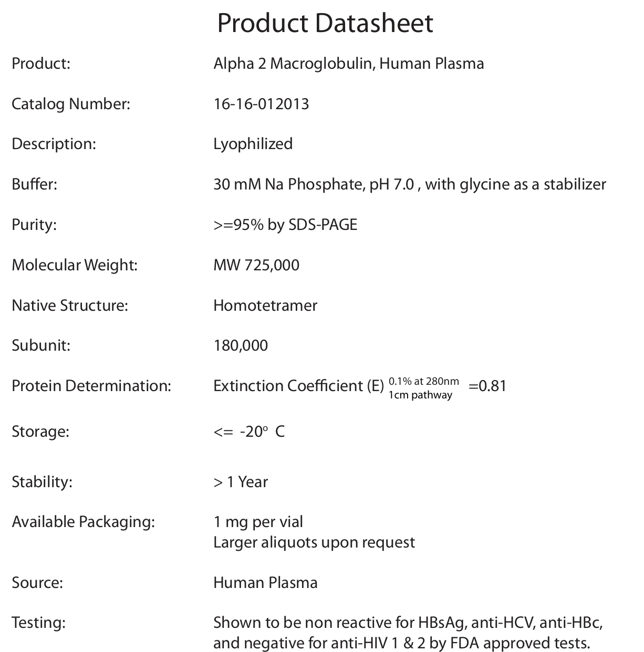This screenshot has width=644, height=652.
Task: Click the storage temperature "<= -20° C"
Action: tap(249, 432)
